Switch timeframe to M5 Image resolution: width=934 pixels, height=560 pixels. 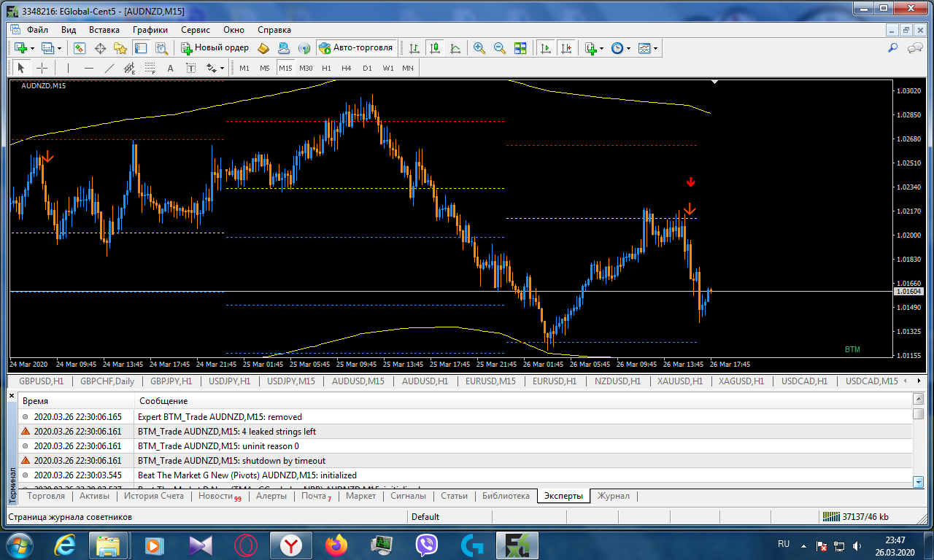tap(264, 68)
